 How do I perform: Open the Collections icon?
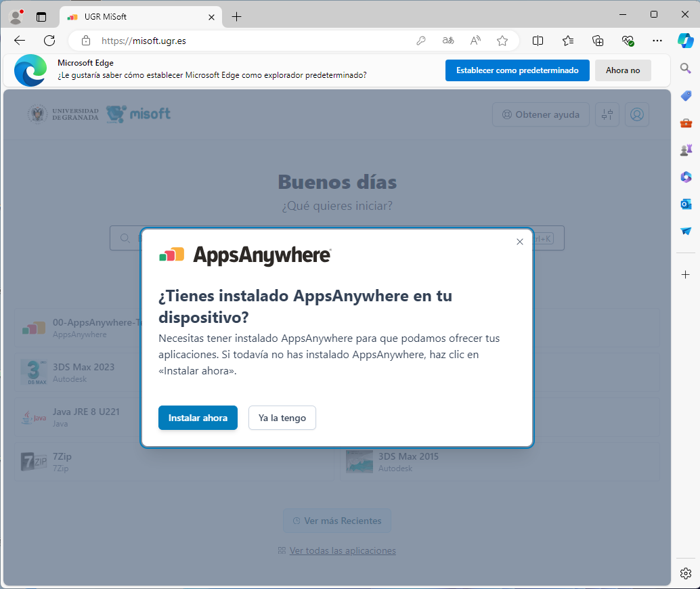598,41
